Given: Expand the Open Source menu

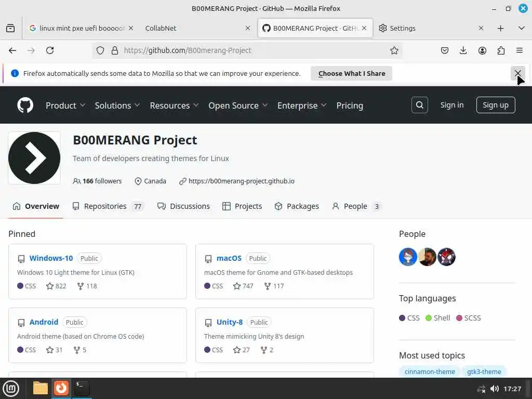Looking at the screenshot, I should tap(238, 105).
